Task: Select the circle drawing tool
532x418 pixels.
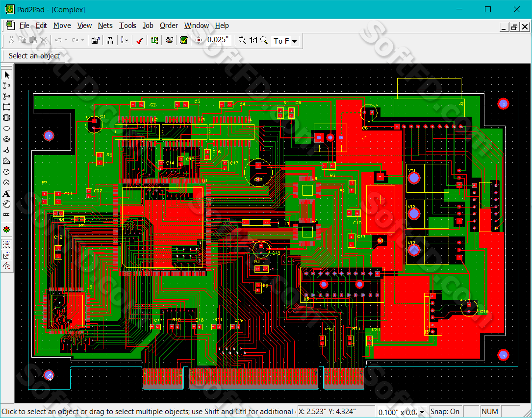Action: [6, 172]
